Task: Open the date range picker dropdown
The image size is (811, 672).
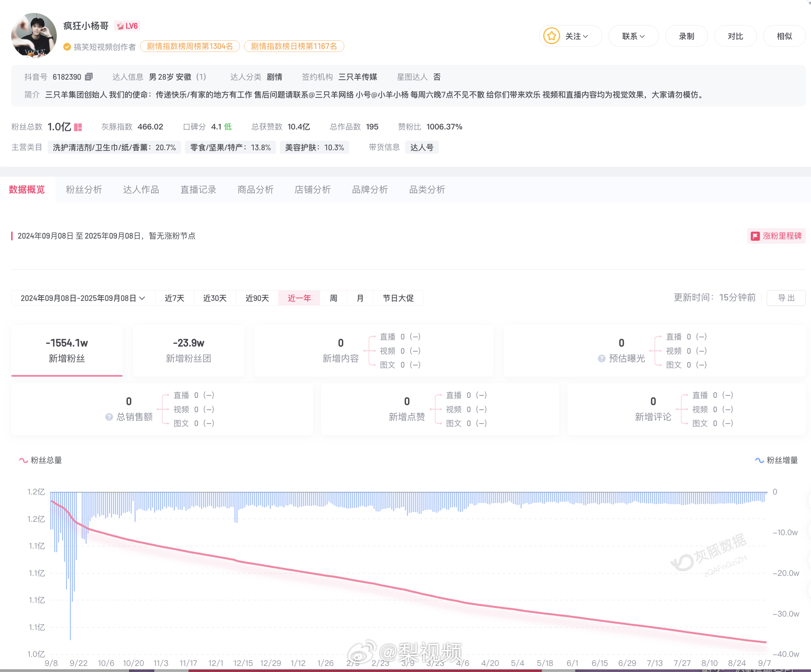Action: [x=83, y=298]
